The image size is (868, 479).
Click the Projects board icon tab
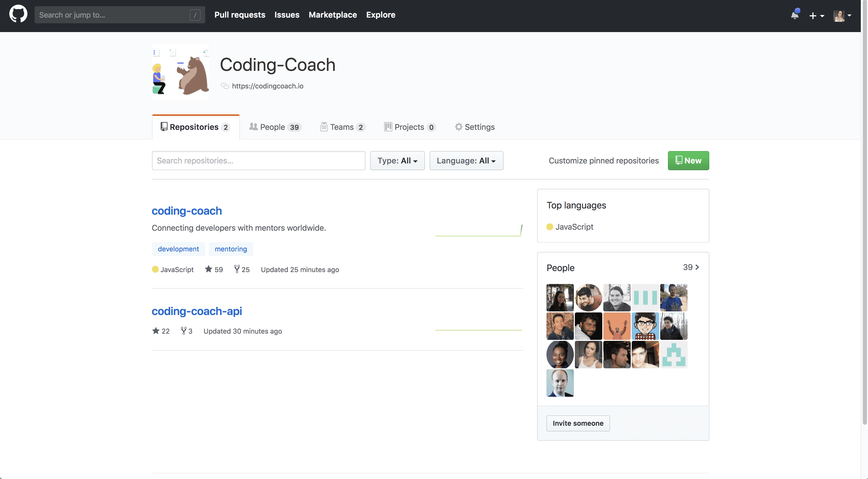coord(388,127)
